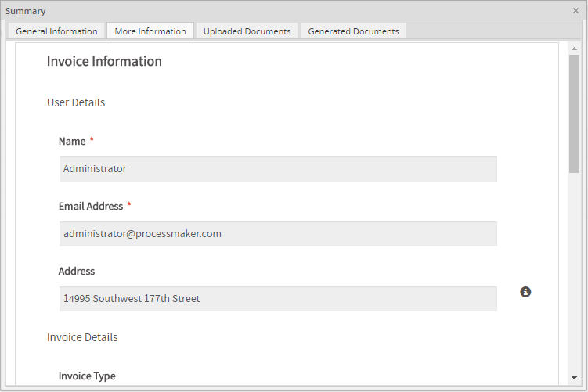Click the vertical scrollbar thumb
This screenshot has width=588, height=392.
(574, 113)
